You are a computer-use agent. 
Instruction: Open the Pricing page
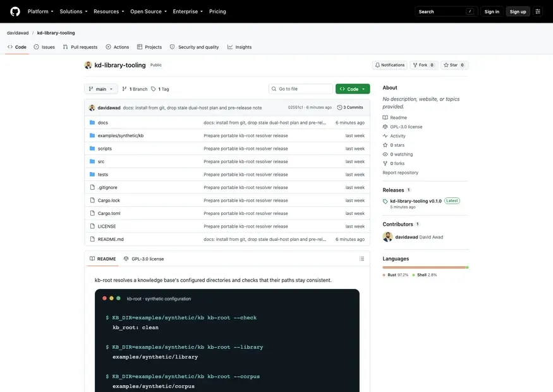point(217,11)
